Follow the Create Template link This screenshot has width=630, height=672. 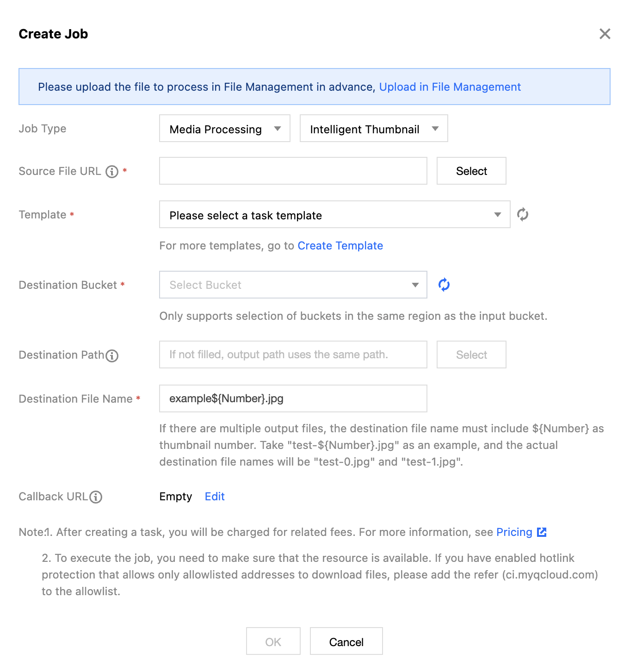click(x=340, y=246)
